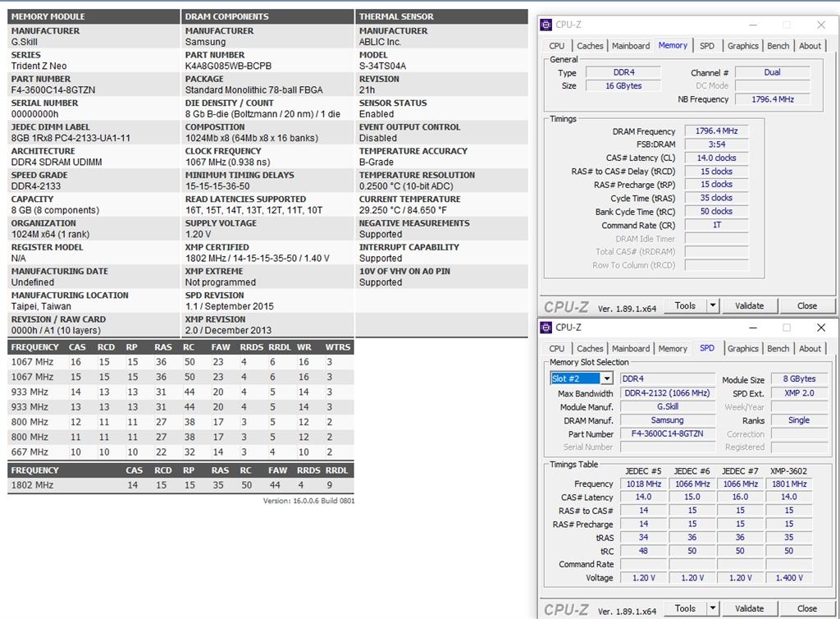Click Tools button in upper CPU-Z window
This screenshot has width=840, height=619.
[685, 306]
